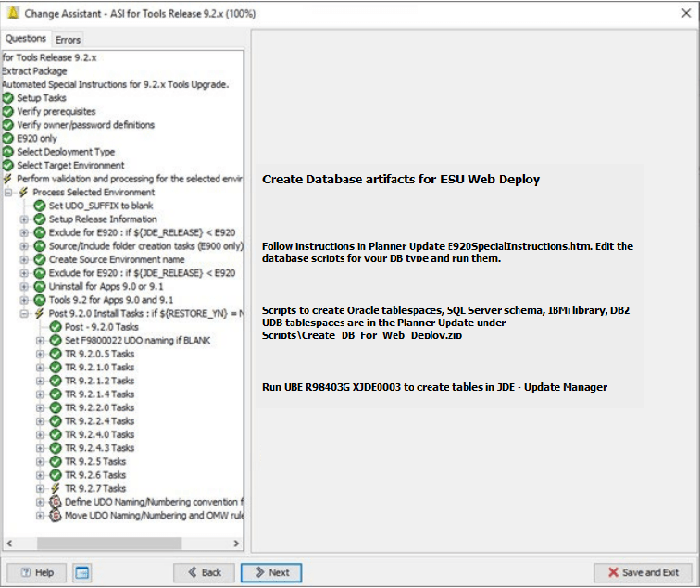Click the lightning icon for Post 9.2.0 Install Tasks
This screenshot has width=700, height=588.
(40, 313)
